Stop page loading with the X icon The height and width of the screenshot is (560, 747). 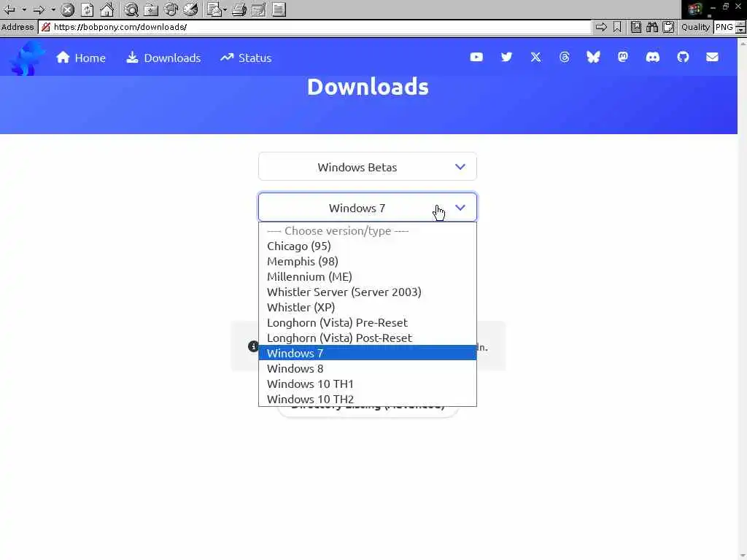point(68,9)
